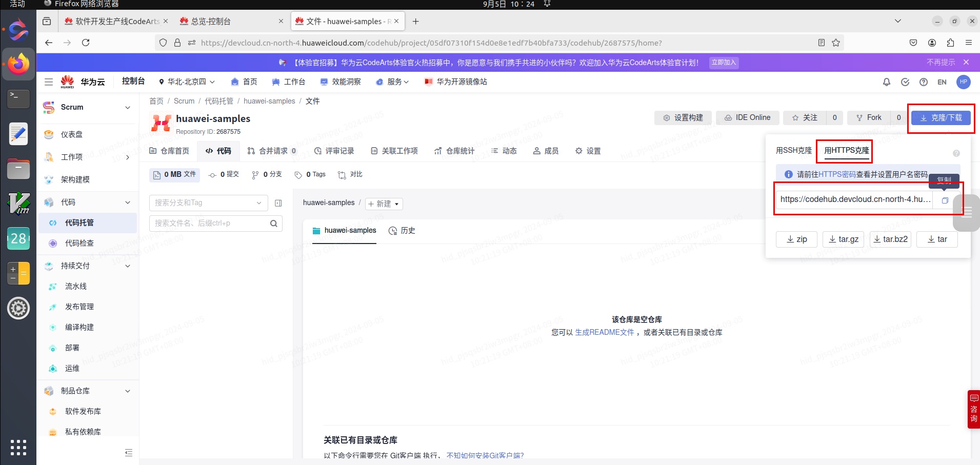Bookmark this page with the star
The width and height of the screenshot is (980, 465).
(x=836, y=43)
